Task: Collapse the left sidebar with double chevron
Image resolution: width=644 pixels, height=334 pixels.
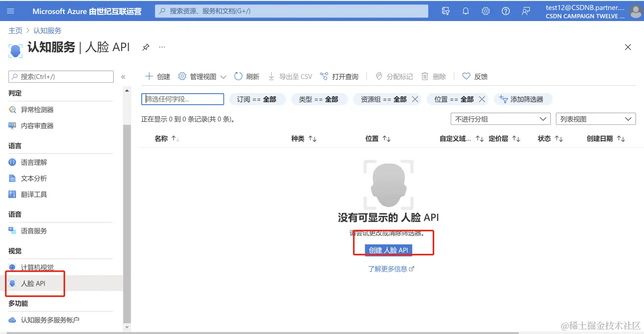Action: pos(123,77)
